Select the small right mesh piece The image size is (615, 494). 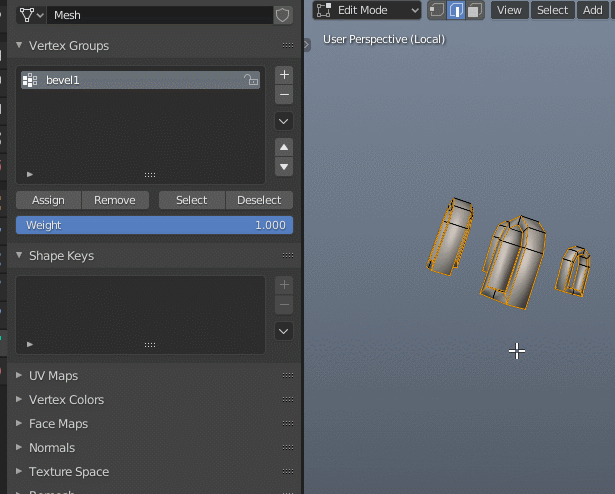coord(573,271)
